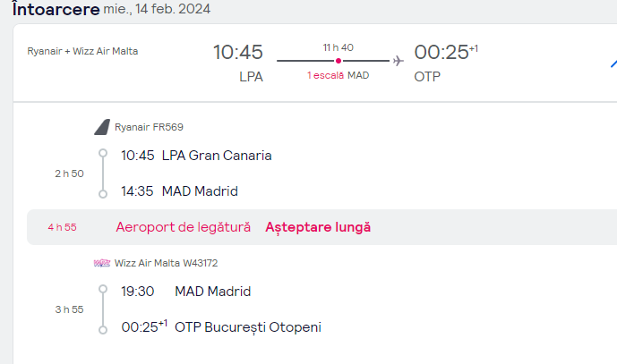Viewport: 617px width, 364px height.
Task: Click the MAD departure stop circle at 19:30
Action: point(103,289)
